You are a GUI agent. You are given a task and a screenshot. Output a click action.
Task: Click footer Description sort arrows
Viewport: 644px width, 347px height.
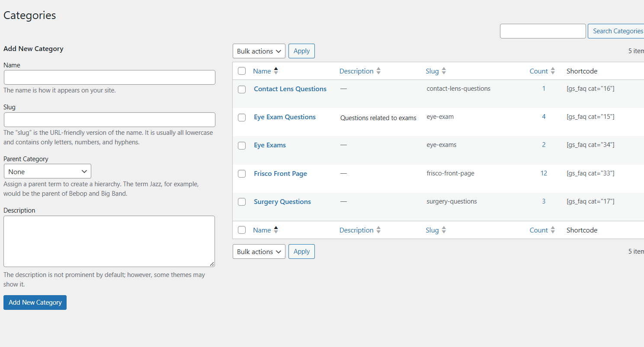378,230
